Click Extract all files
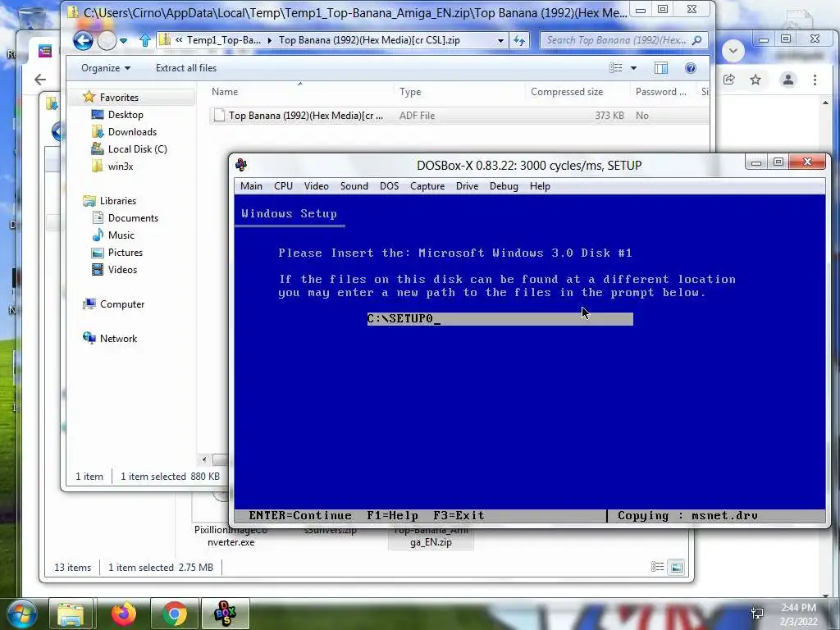This screenshot has width=840, height=630. click(x=186, y=68)
